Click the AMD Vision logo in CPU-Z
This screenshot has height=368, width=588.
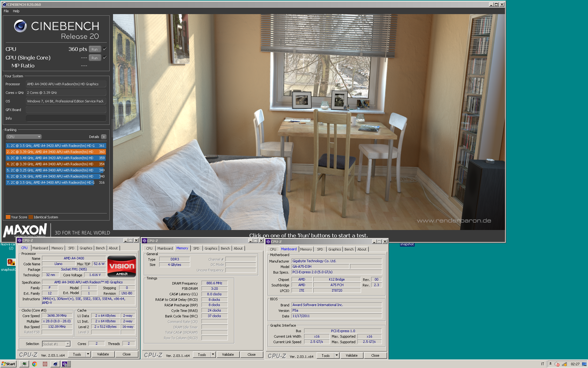122,266
